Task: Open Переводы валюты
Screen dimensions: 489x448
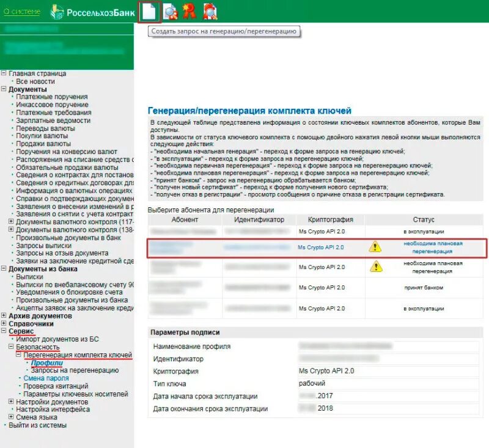Action: [x=45, y=128]
